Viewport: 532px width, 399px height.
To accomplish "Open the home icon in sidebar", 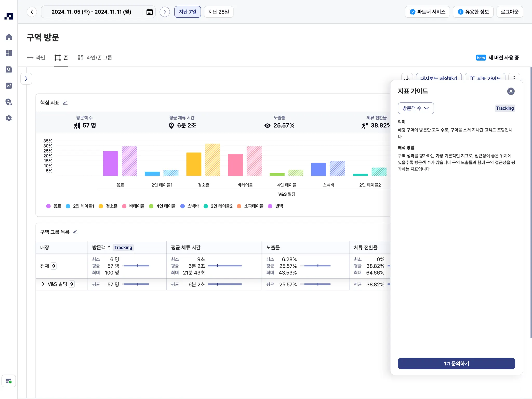I will click(x=9, y=37).
